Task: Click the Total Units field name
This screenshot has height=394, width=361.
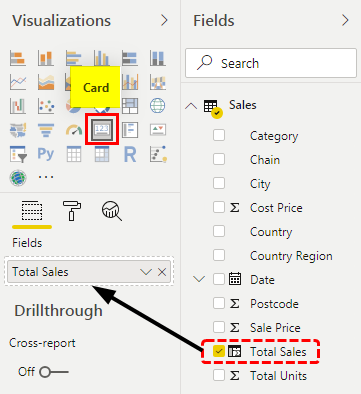Action: pyautogui.click(x=278, y=376)
